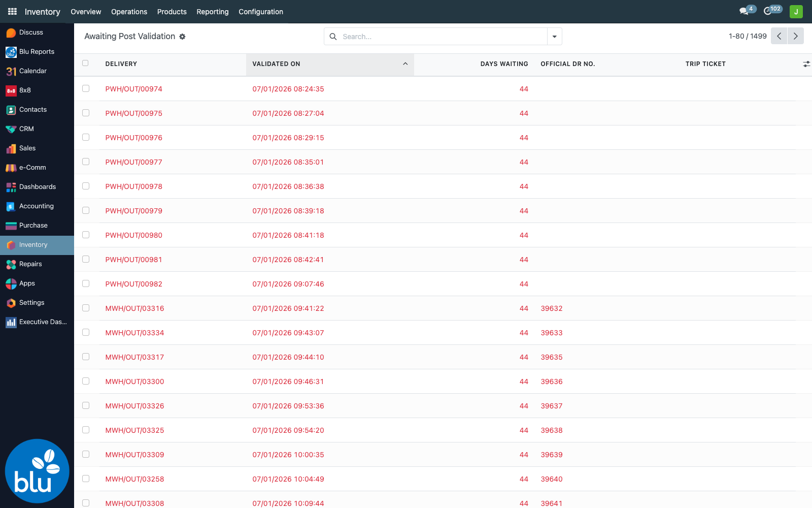The image size is (812, 508).
Task: Open Accounting app in sidebar
Action: pyautogui.click(x=37, y=206)
